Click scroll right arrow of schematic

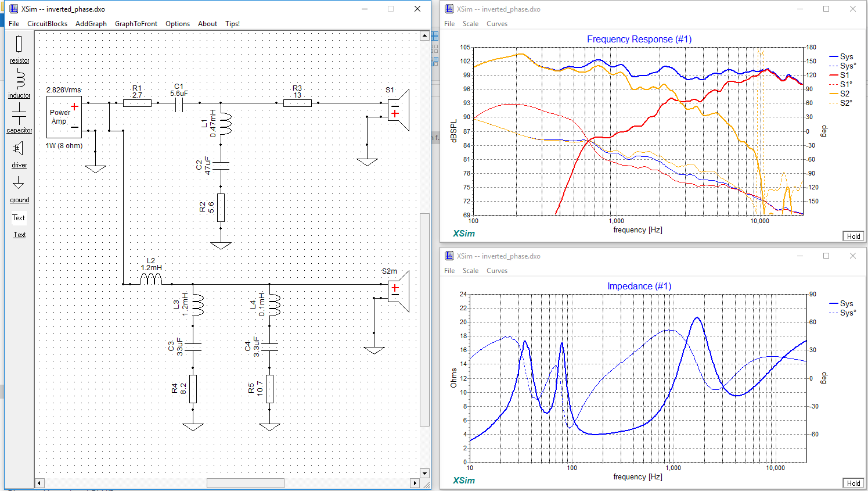(x=415, y=483)
